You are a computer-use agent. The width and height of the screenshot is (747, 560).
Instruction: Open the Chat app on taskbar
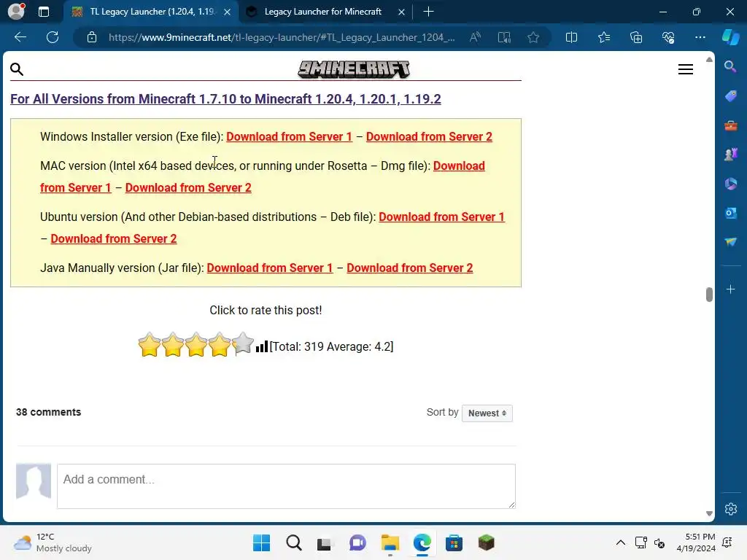coord(357,542)
